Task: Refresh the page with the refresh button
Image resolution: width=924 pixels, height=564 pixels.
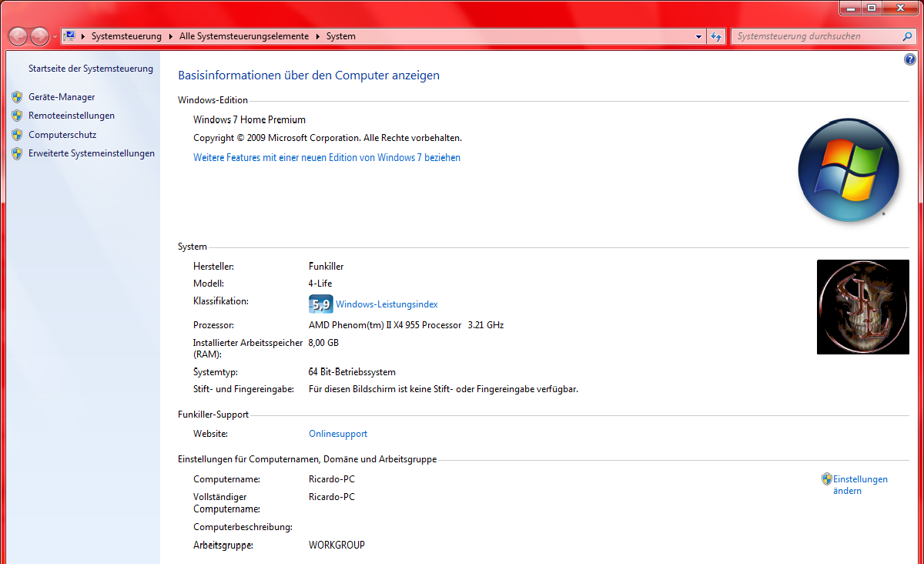Action: [716, 36]
